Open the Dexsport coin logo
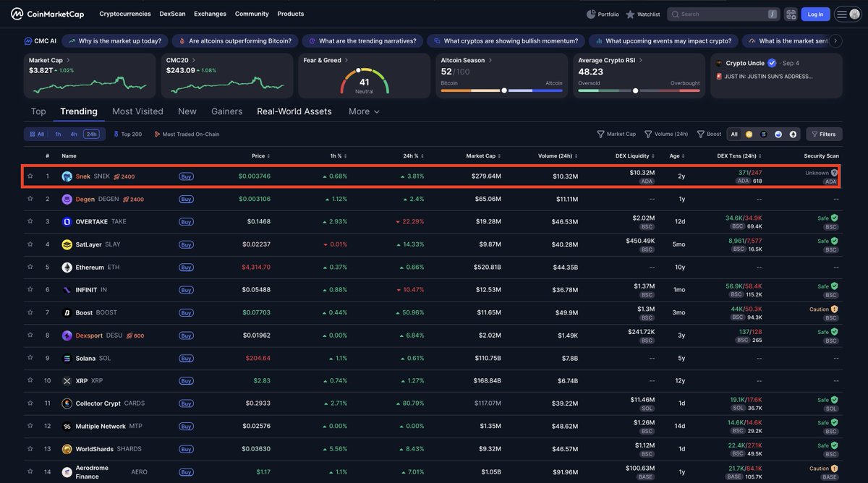868x483 pixels. click(x=67, y=335)
